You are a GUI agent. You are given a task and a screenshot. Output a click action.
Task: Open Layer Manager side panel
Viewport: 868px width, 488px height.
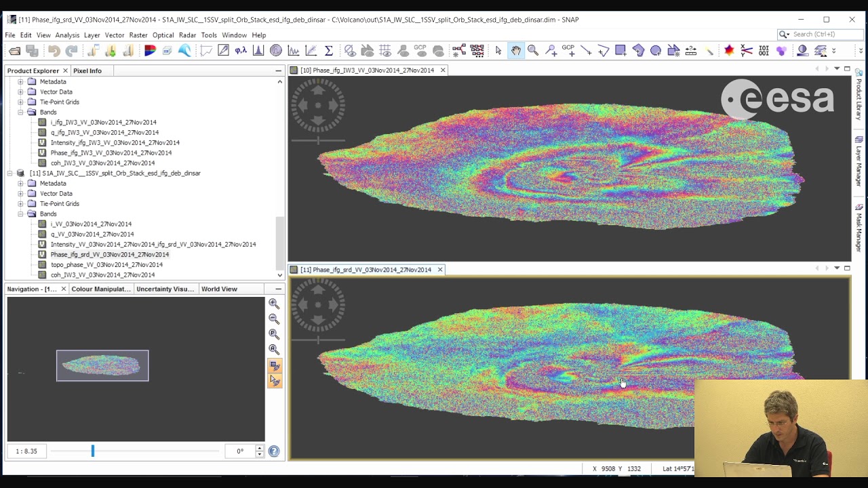(x=859, y=161)
